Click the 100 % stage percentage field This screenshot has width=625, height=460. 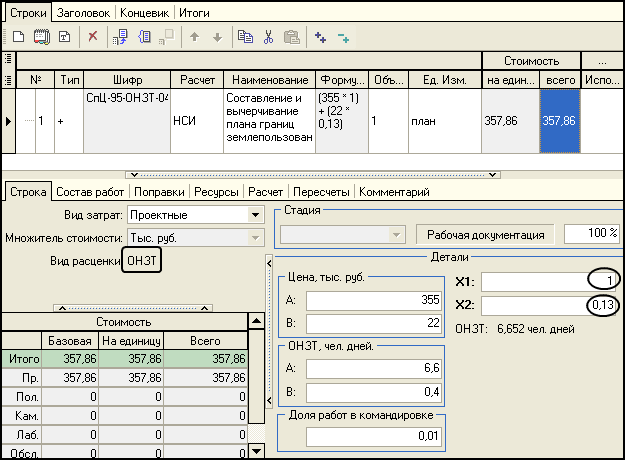592,233
